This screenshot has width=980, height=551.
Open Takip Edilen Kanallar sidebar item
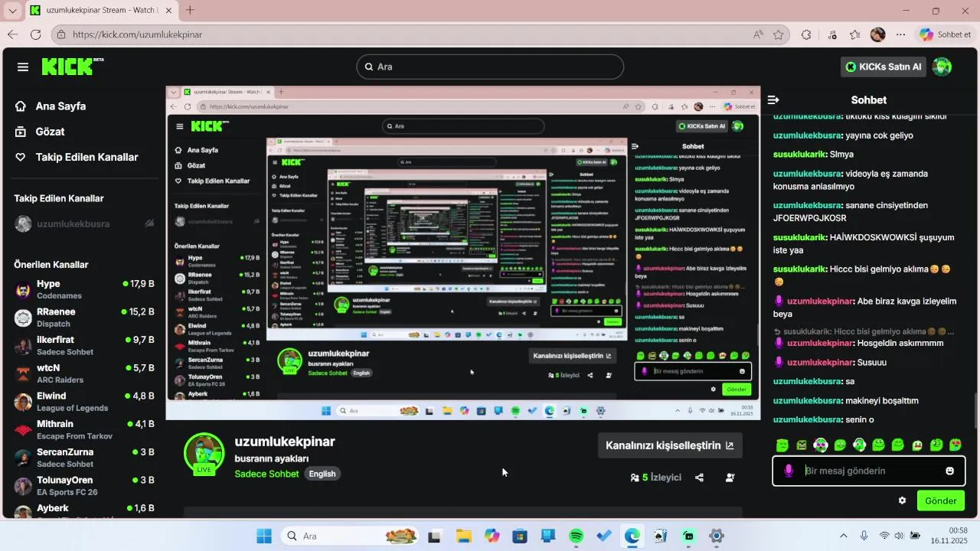point(77,157)
